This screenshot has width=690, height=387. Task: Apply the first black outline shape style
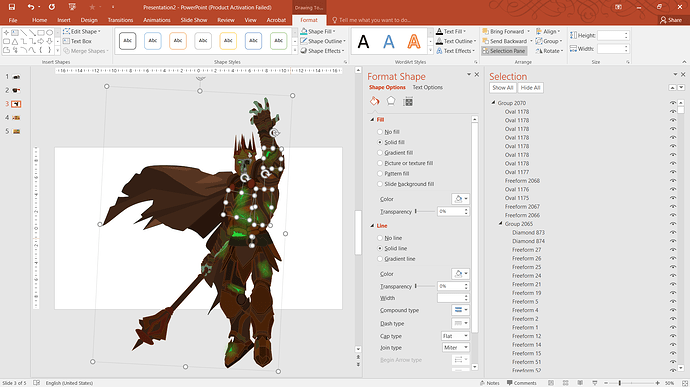tap(128, 41)
